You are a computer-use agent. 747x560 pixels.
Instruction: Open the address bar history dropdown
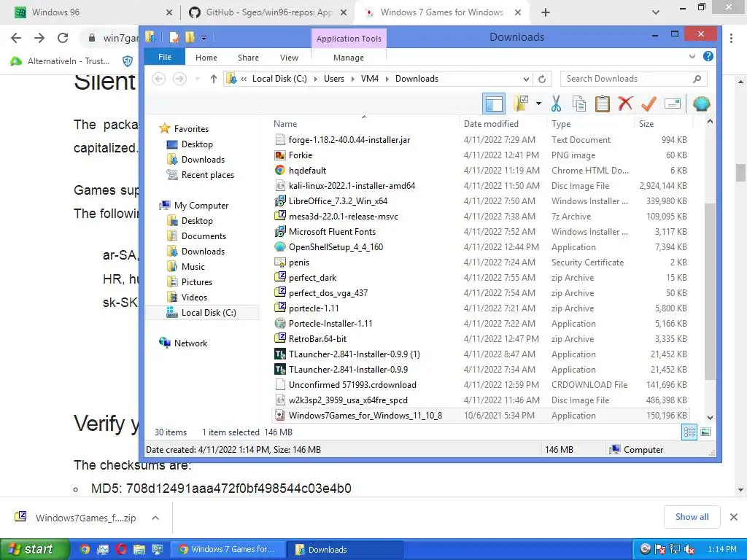tap(526, 79)
